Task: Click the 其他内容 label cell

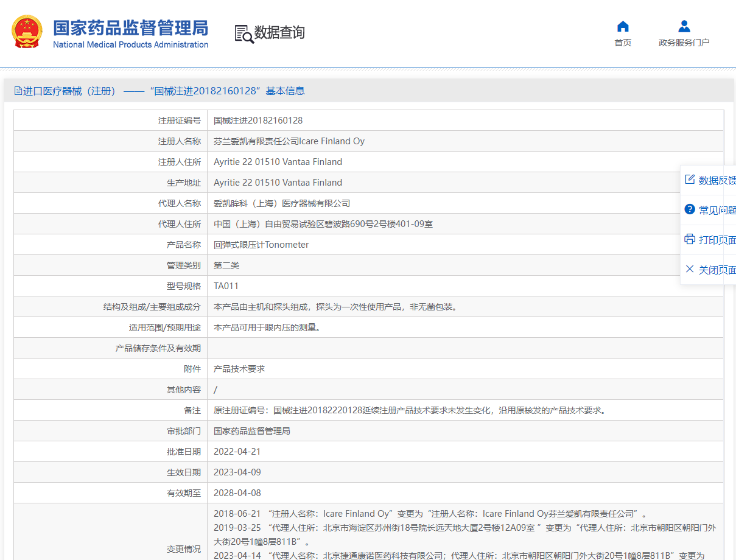Action: coord(111,390)
